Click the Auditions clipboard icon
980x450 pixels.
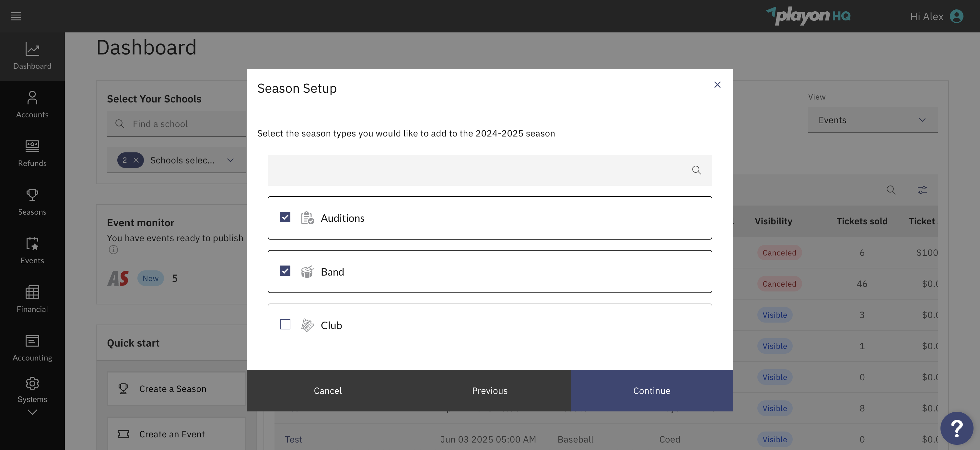(x=308, y=218)
